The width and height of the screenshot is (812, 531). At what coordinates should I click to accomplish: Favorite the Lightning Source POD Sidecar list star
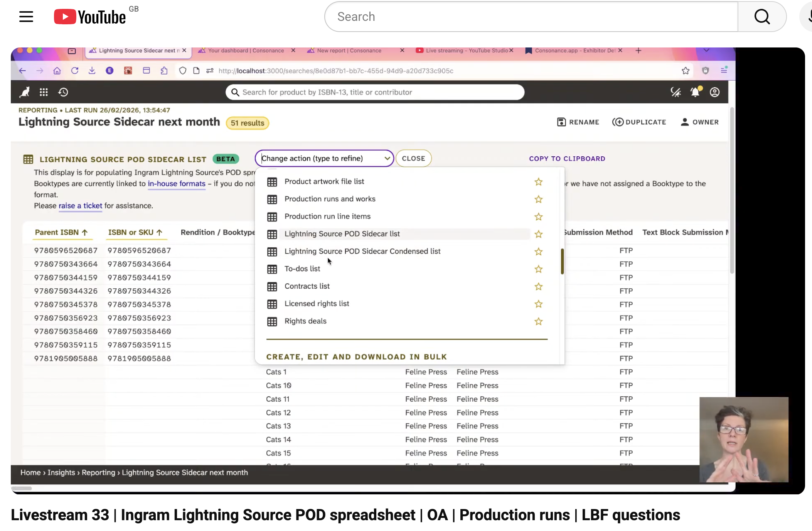click(539, 234)
